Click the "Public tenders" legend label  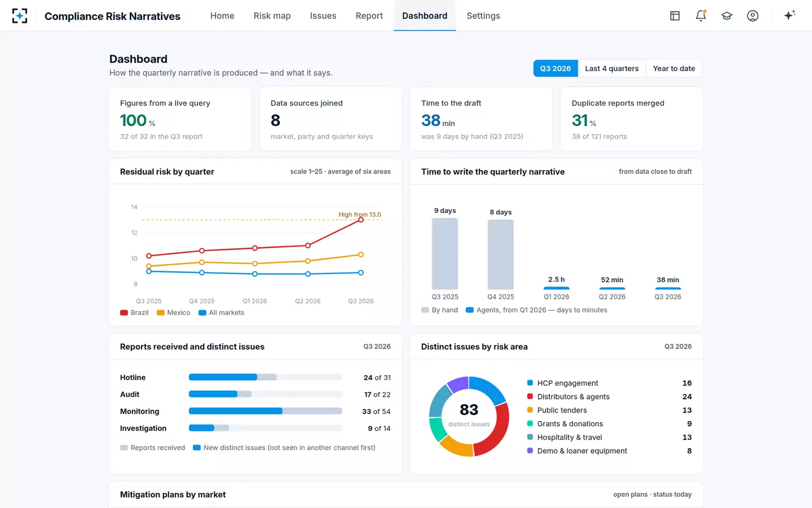pos(562,410)
